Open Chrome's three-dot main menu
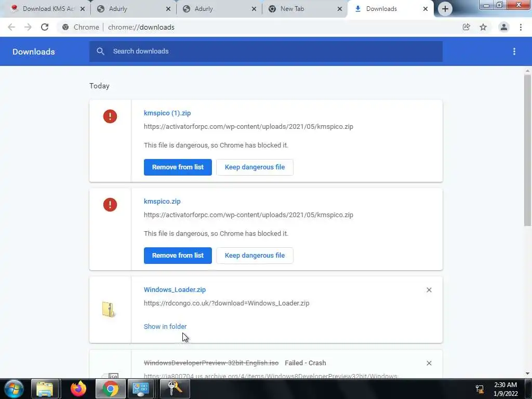This screenshot has width=532, height=399. pyautogui.click(x=521, y=27)
